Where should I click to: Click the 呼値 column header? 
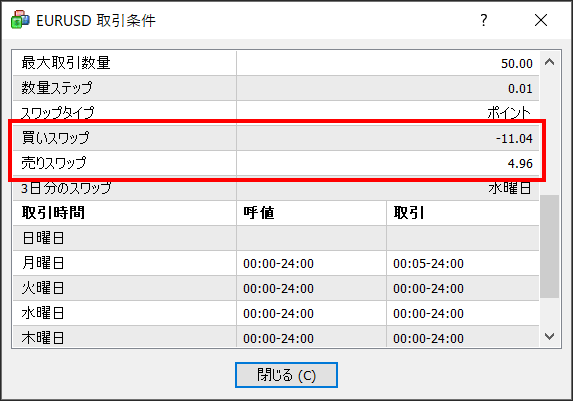tap(311, 213)
